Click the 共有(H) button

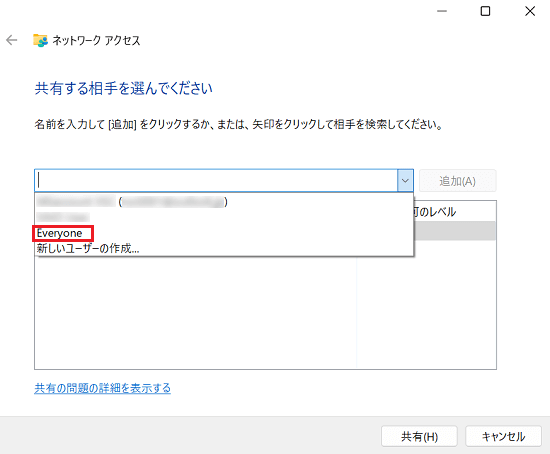point(419,436)
